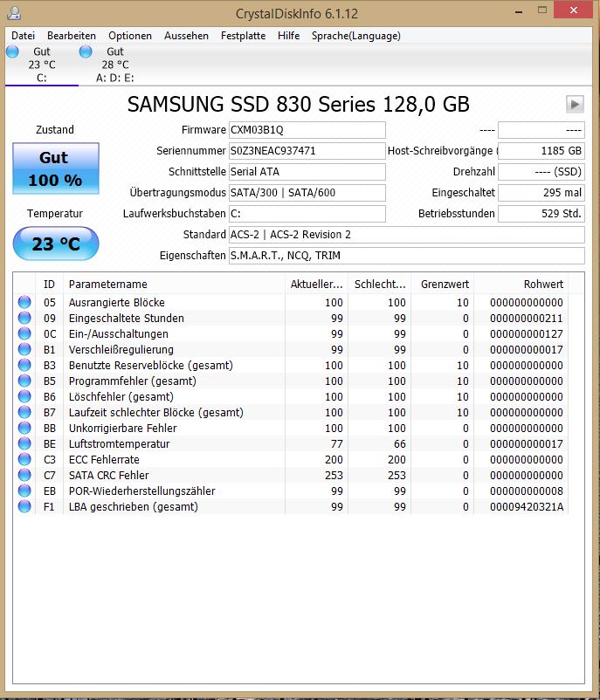
Task: Click the 23 °C temperature button
Action: pos(56,244)
